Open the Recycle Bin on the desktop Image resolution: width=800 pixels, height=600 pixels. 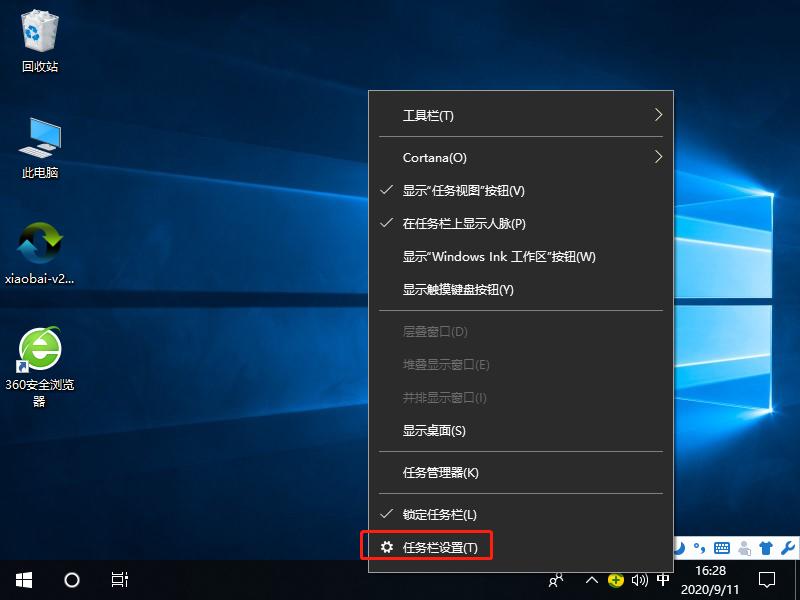[40, 40]
